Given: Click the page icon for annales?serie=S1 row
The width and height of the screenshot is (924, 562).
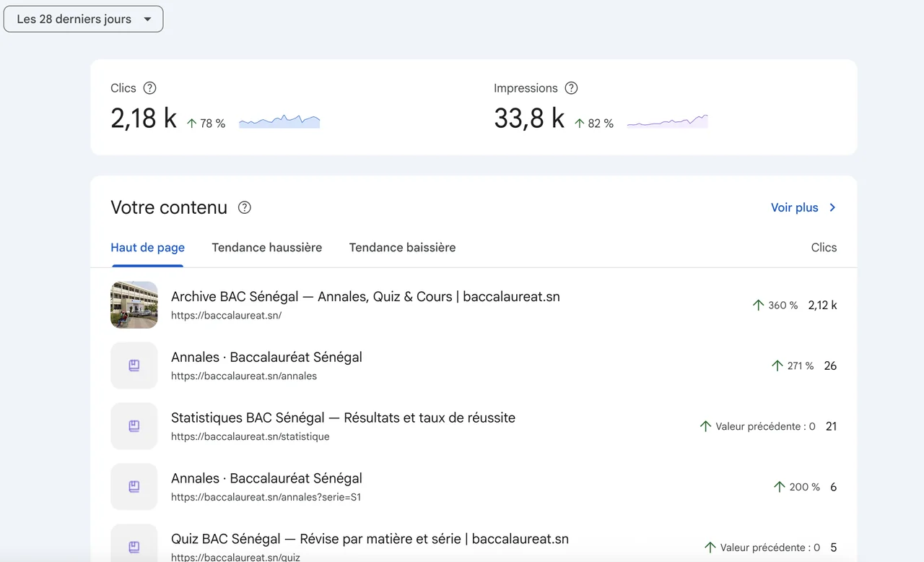Looking at the screenshot, I should [x=134, y=487].
